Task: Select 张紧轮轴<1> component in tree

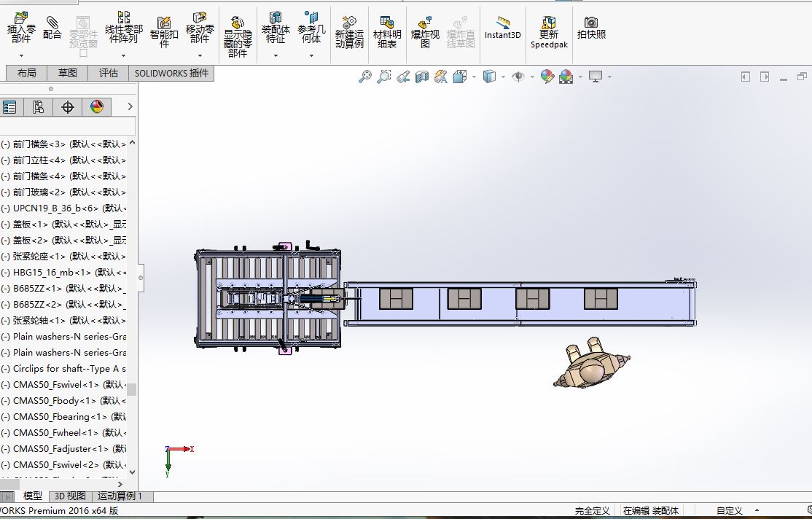Action: tap(63, 321)
